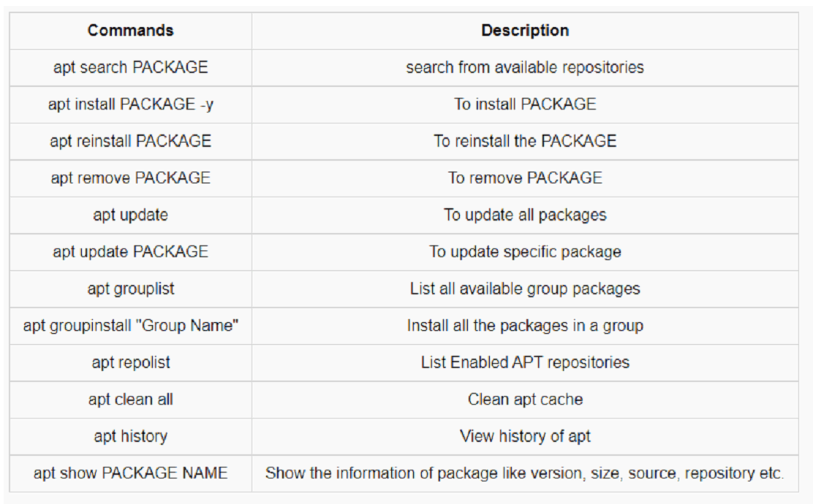813x504 pixels.
Task: Click the "apt clean all" command
Action: (x=130, y=400)
